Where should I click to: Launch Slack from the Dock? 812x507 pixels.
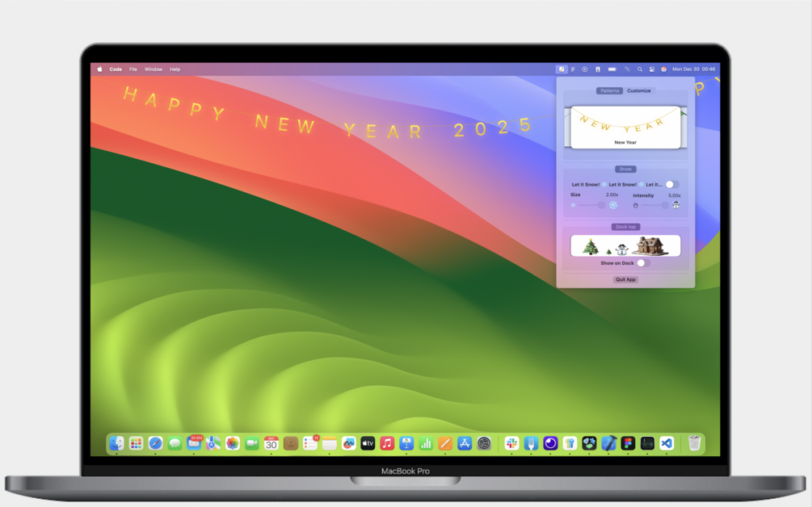[x=511, y=443]
